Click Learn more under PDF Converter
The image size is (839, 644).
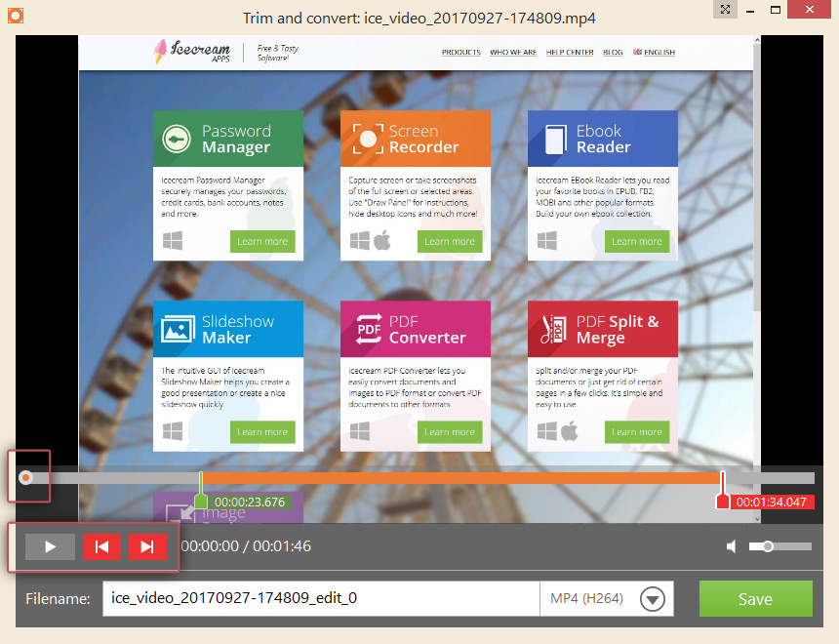point(450,432)
